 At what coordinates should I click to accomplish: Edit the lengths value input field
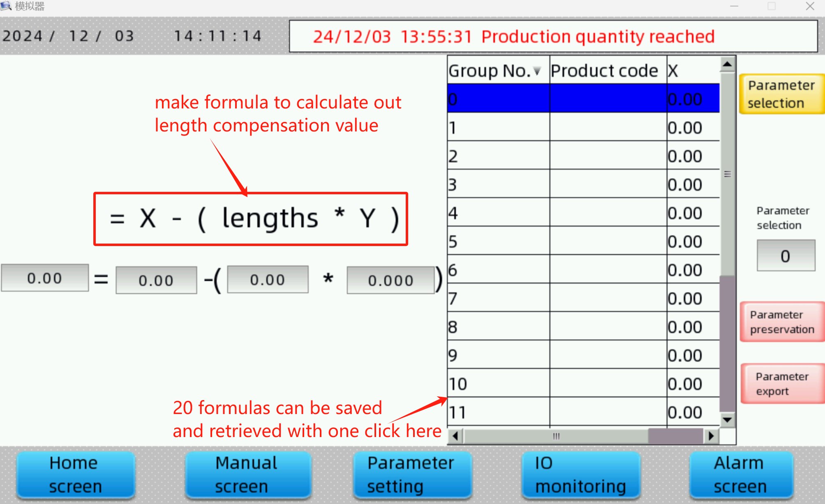(268, 279)
